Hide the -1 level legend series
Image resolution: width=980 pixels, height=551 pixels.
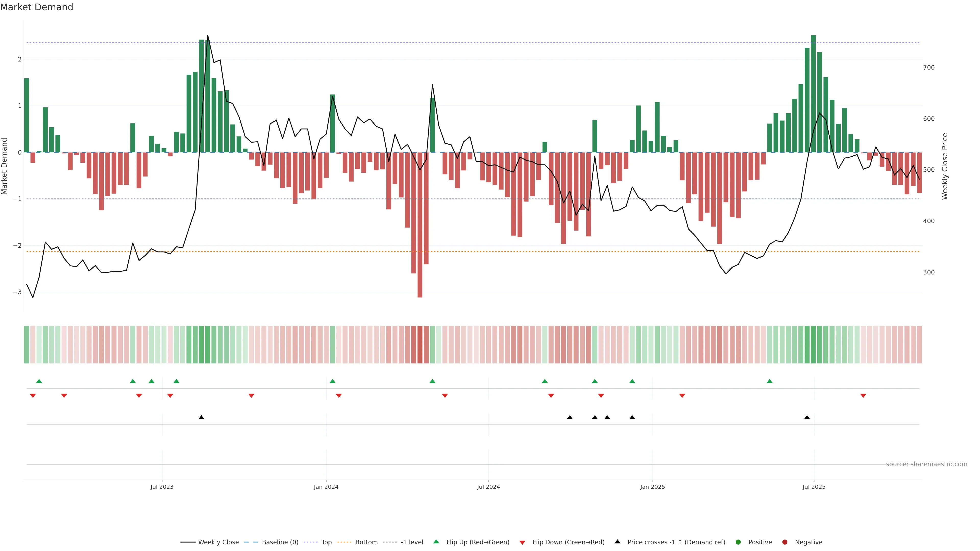[x=412, y=542]
